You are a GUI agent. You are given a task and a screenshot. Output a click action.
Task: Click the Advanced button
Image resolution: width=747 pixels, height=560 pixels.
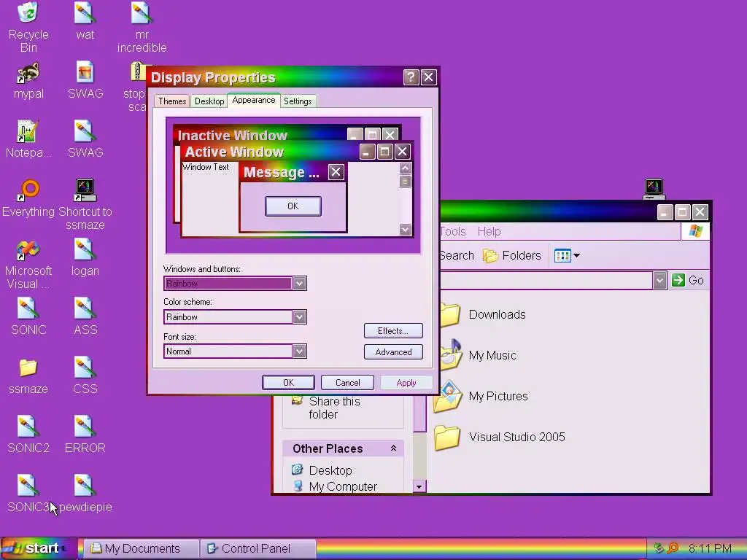393,352
